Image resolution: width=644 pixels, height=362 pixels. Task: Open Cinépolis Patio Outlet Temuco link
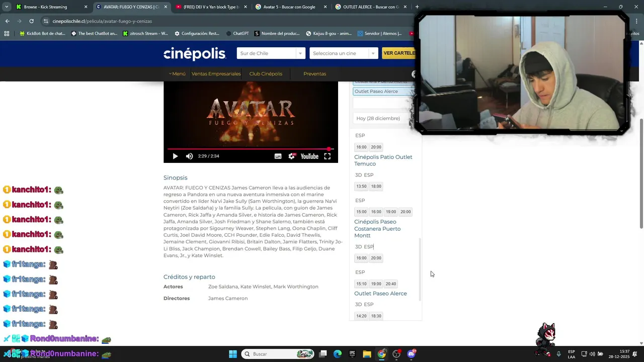click(383, 160)
